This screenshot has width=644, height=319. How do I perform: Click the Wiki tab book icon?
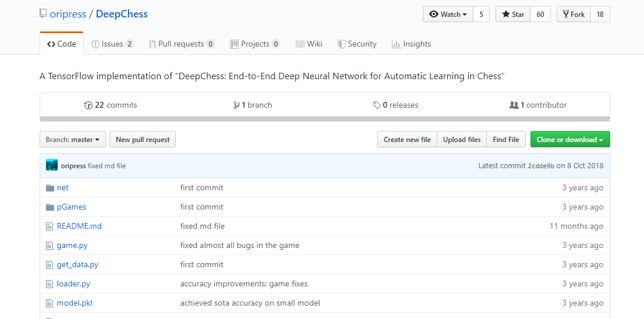300,44
